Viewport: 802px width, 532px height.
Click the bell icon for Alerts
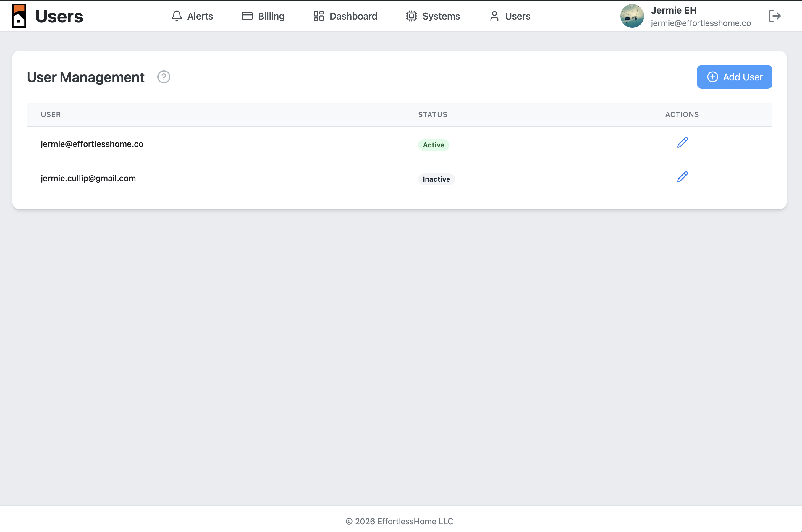tap(177, 16)
